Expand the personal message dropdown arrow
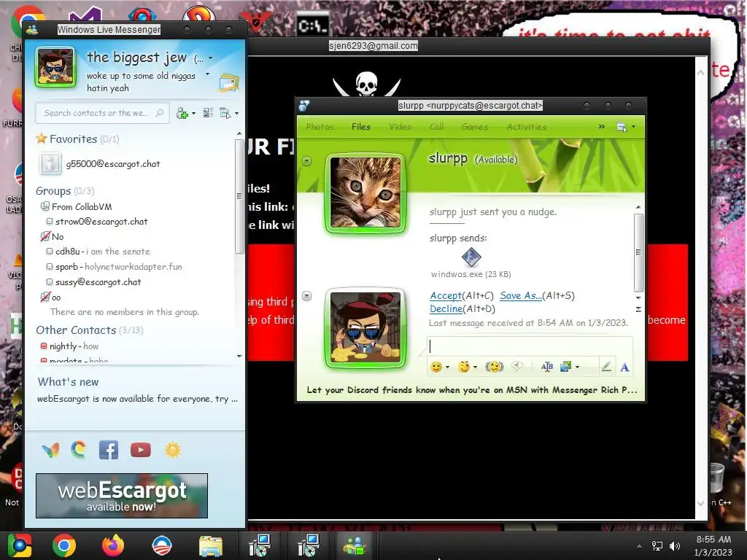 point(207,74)
